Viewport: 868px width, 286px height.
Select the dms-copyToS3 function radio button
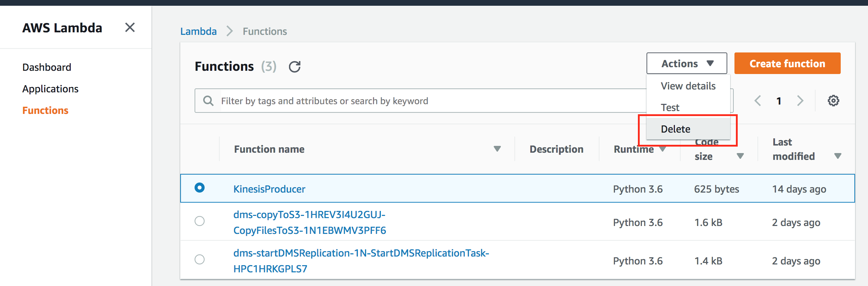[200, 221]
